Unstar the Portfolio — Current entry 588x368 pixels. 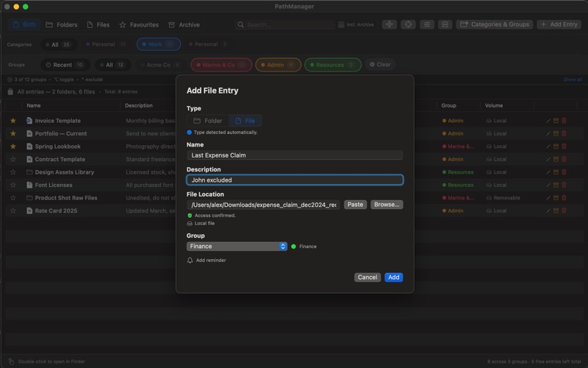pos(13,133)
